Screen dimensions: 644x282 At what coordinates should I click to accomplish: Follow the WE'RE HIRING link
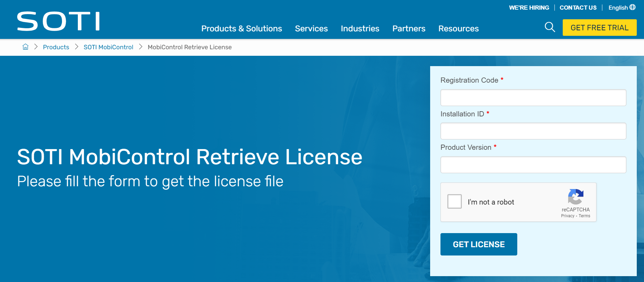(x=529, y=8)
